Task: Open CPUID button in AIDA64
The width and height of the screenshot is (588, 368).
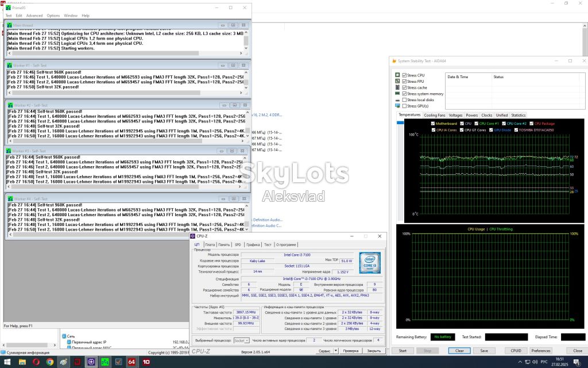Action: 516,351
